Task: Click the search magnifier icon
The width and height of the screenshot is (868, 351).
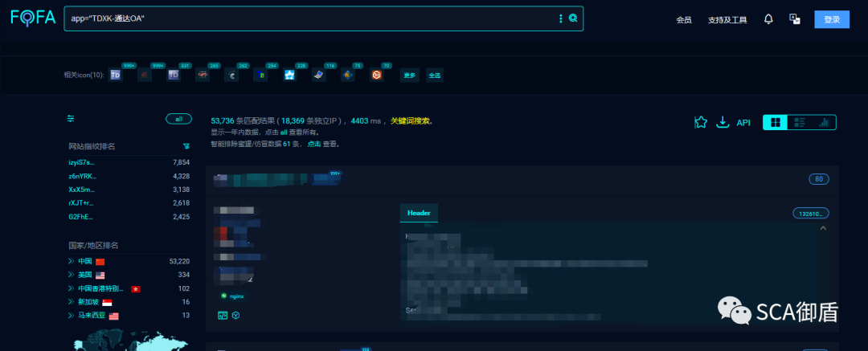Action: point(573,18)
